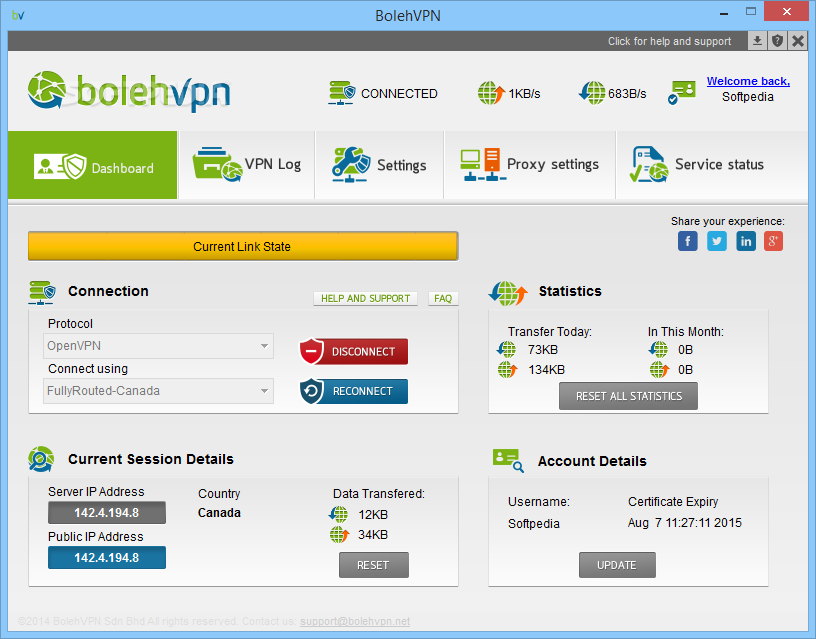The width and height of the screenshot is (816, 639).
Task: Share on Google Plus
Action: click(x=773, y=241)
